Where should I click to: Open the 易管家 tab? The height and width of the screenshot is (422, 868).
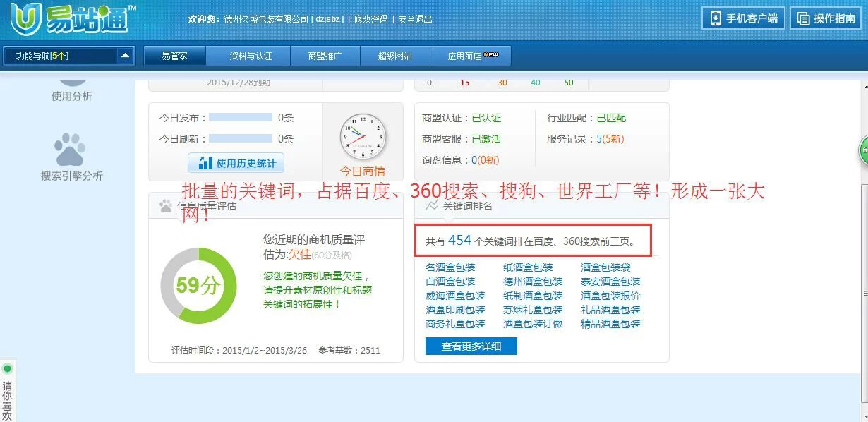click(174, 56)
